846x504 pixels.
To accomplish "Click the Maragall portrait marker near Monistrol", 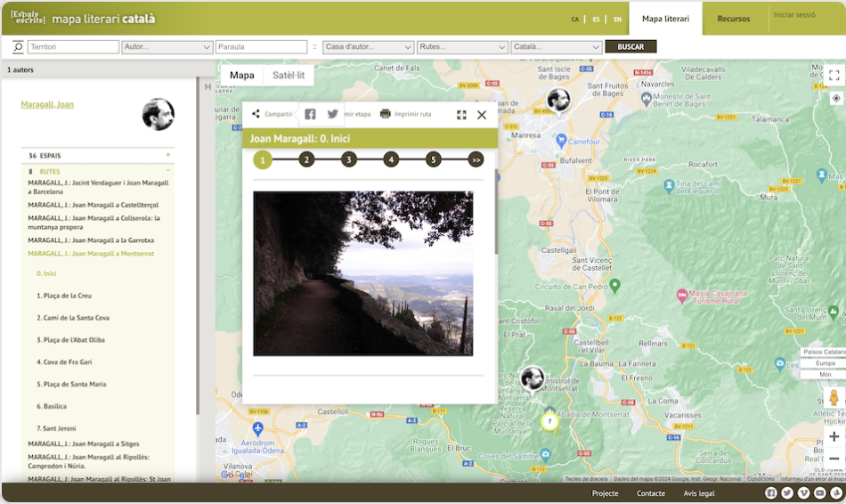I will (x=532, y=378).
